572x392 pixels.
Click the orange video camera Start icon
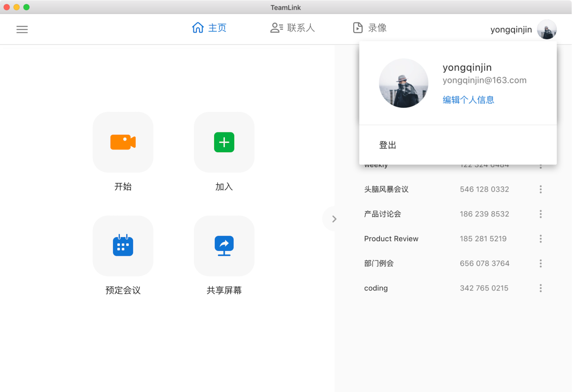(123, 142)
